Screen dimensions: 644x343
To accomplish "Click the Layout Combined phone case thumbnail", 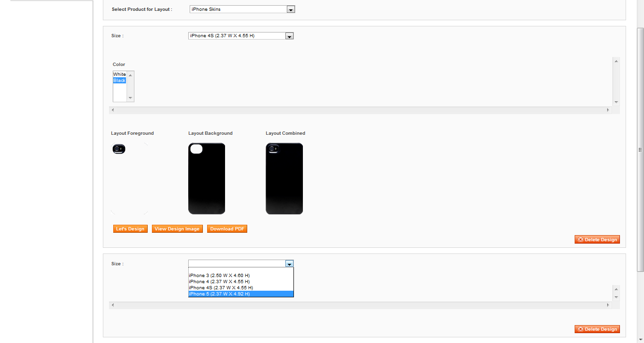I will (x=284, y=179).
